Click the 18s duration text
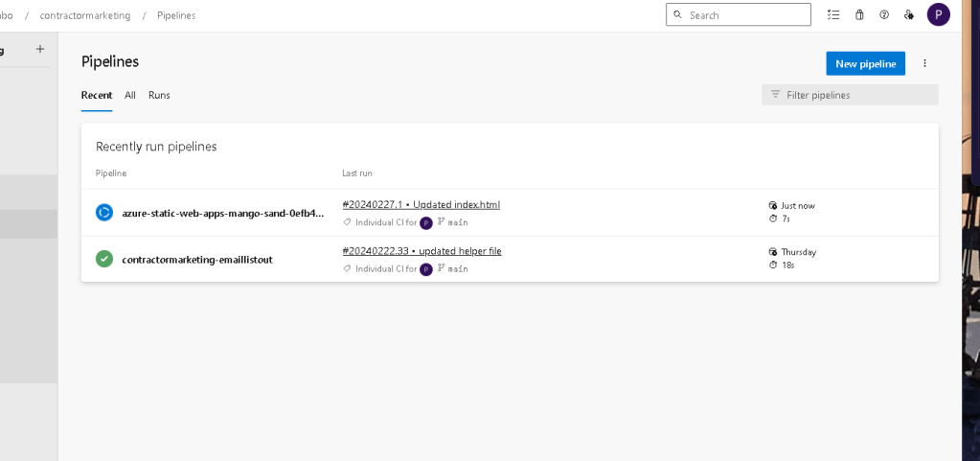980x461 pixels. 788,265
